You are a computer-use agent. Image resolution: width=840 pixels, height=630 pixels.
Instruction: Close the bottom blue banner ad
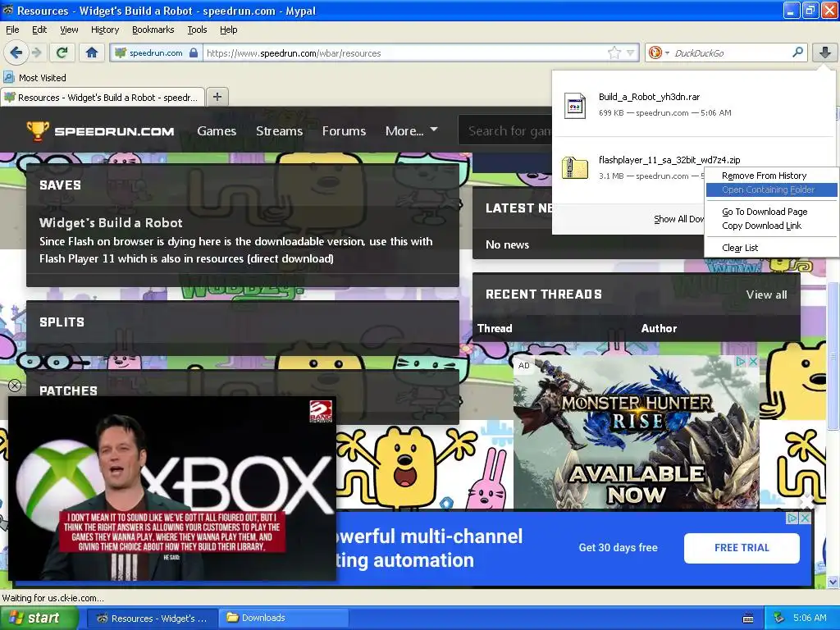click(x=806, y=518)
